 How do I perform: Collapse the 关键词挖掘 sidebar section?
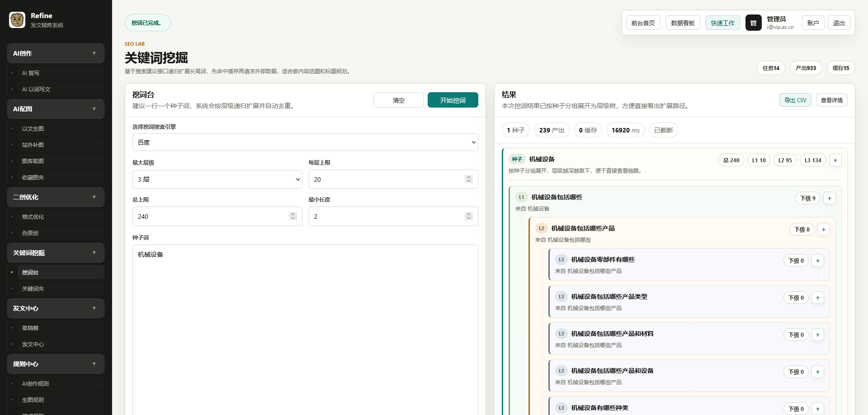[x=56, y=253]
